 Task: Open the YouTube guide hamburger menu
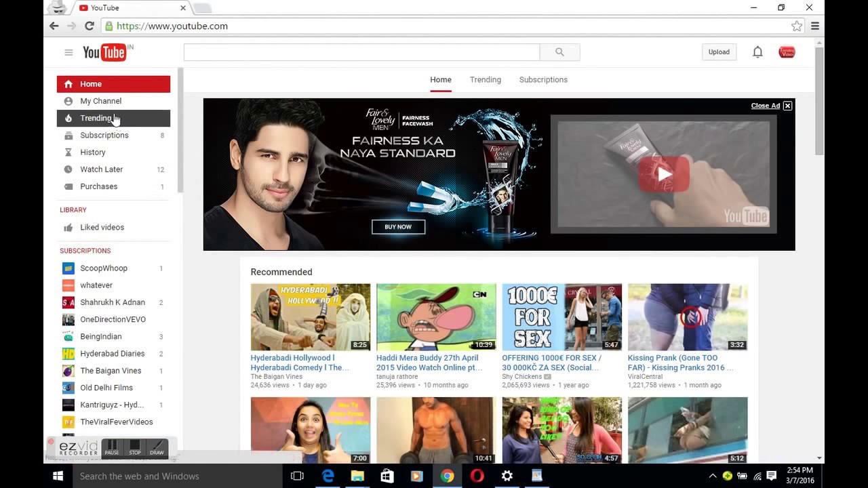coord(68,52)
